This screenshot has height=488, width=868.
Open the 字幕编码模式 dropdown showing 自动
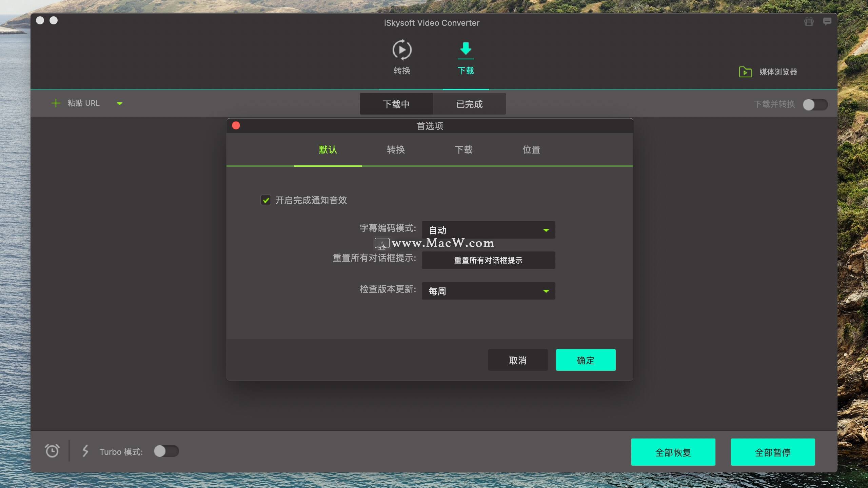point(488,230)
